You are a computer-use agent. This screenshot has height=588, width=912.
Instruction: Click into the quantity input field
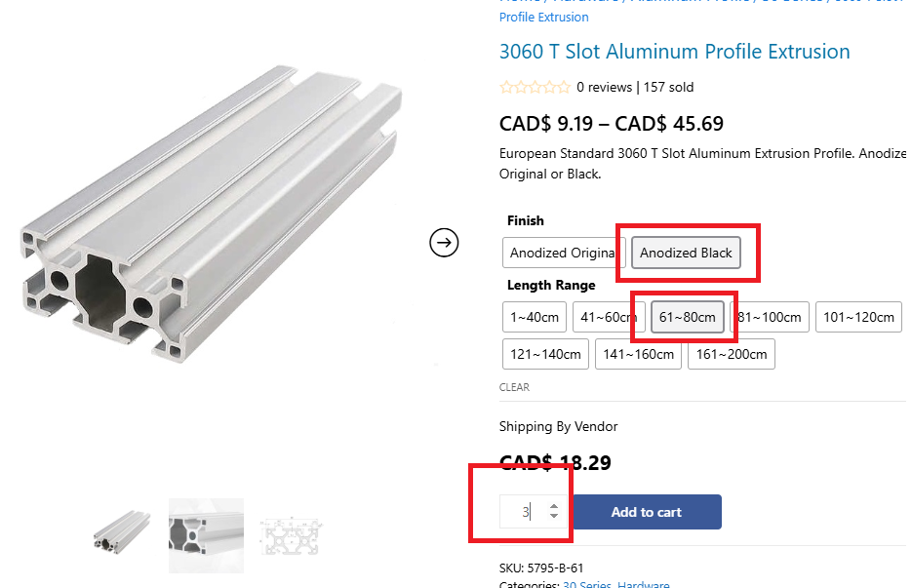pos(524,512)
